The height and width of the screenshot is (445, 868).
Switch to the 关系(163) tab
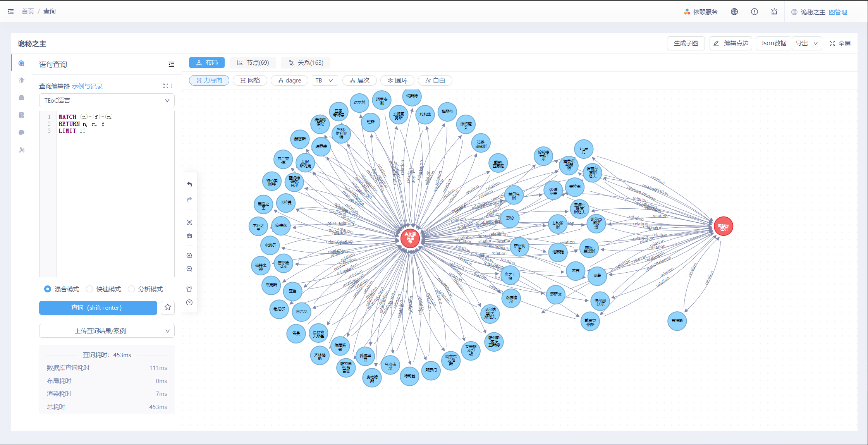(x=306, y=63)
